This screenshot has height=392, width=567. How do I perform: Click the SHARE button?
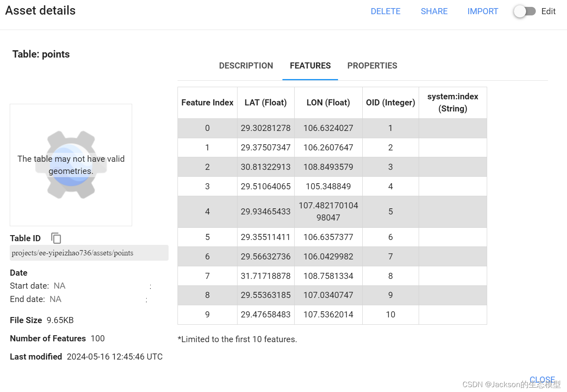click(x=434, y=11)
